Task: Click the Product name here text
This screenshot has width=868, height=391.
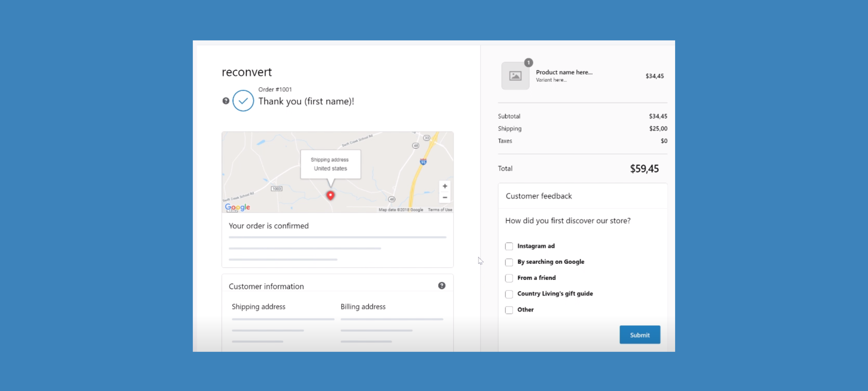Action: 564,72
